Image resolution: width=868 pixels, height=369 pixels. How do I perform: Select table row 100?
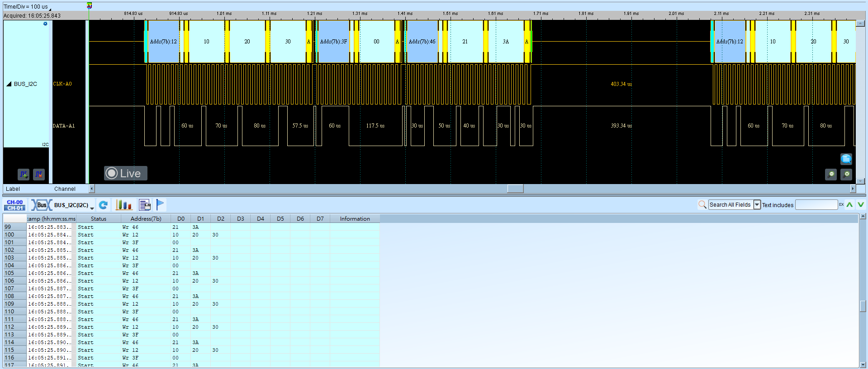191,235
